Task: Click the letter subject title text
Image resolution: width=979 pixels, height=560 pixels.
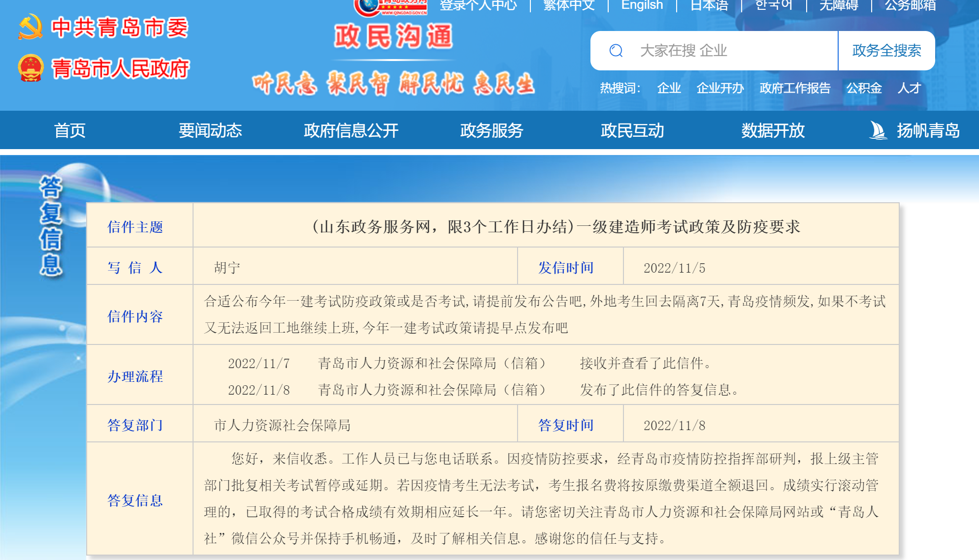Action: tap(556, 226)
